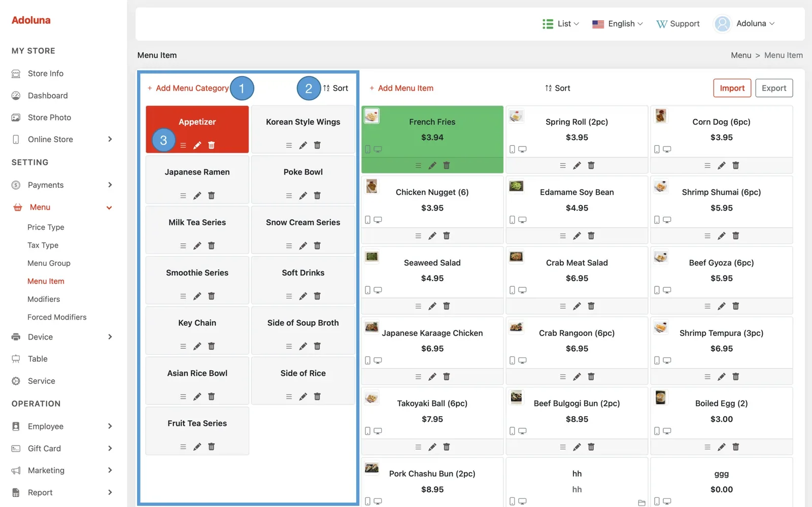Click the Pork Chashu Bun (2pc) thumbnail
The width and height of the screenshot is (812, 507).
coord(371,468)
